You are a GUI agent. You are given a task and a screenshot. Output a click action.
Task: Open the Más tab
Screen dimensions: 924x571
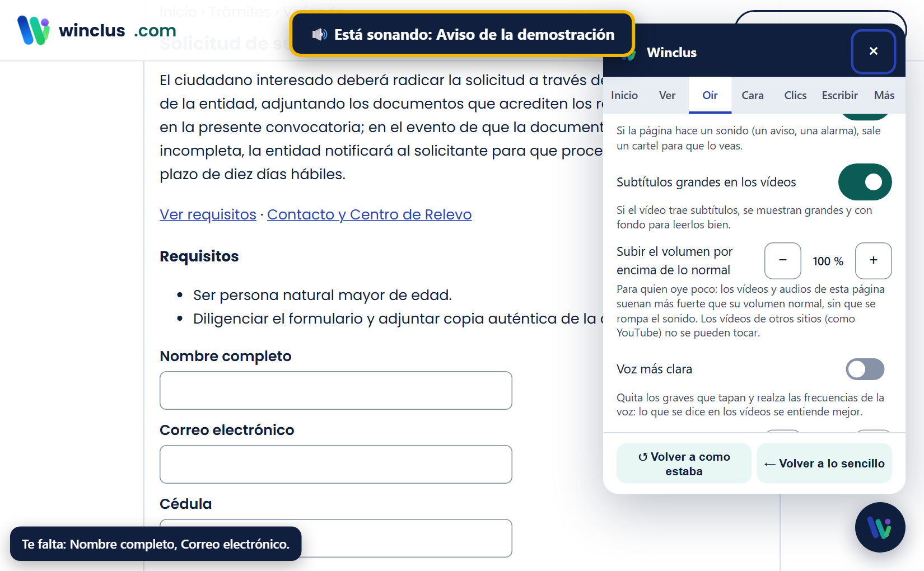click(x=884, y=95)
